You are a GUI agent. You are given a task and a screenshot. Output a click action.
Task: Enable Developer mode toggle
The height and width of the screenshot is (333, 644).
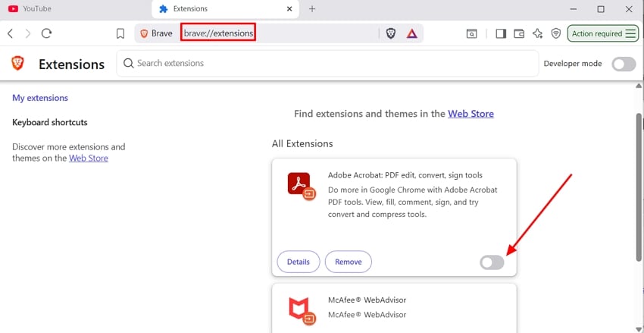(624, 64)
